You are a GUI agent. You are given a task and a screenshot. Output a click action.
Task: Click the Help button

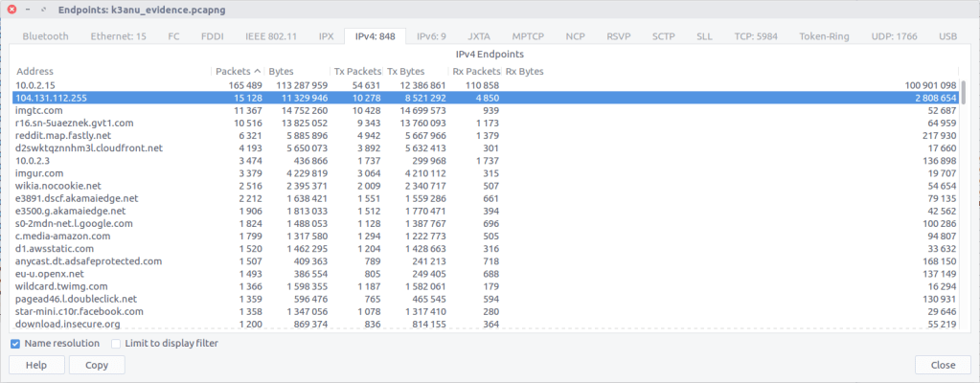click(x=36, y=365)
